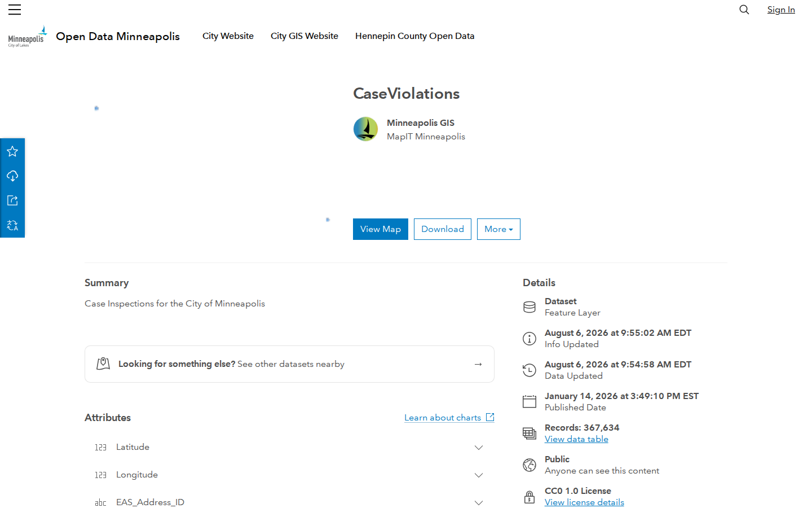Go to Open Data Minneapolis home
812x508 pixels.
(x=118, y=36)
